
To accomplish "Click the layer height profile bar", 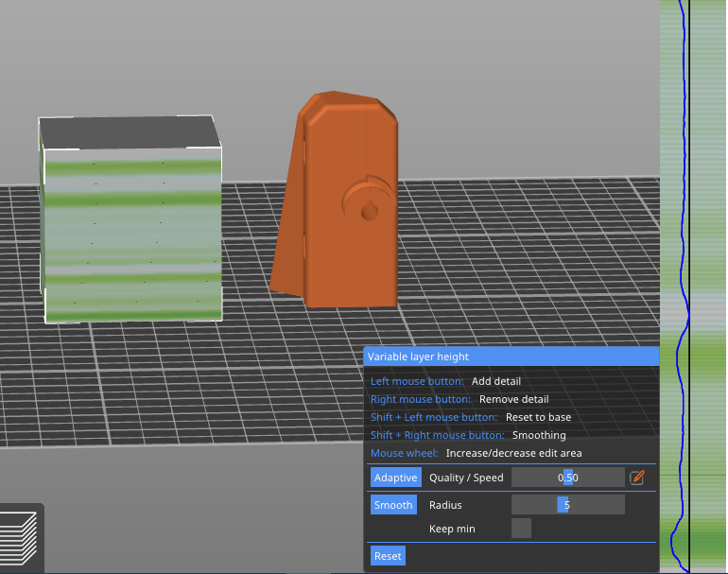I will 693,287.
